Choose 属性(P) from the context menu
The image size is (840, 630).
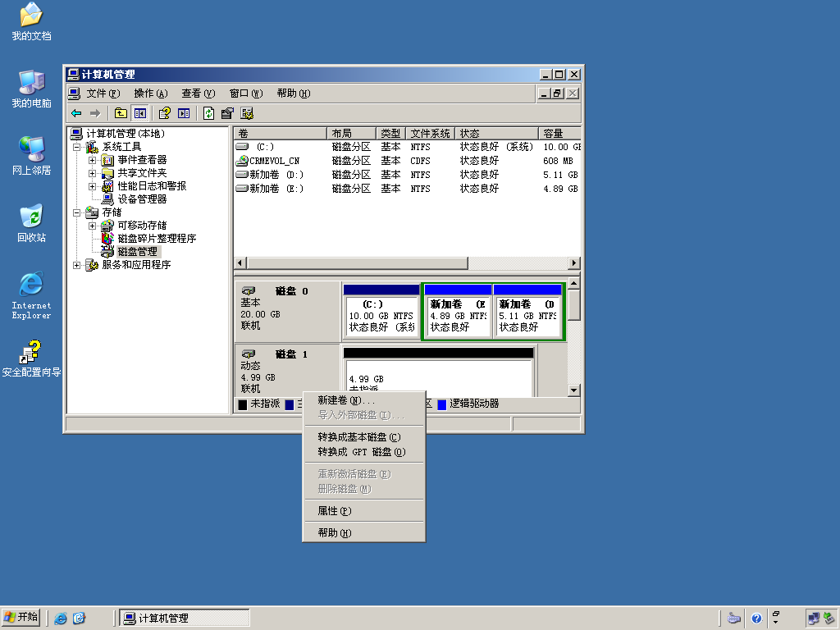click(363, 511)
